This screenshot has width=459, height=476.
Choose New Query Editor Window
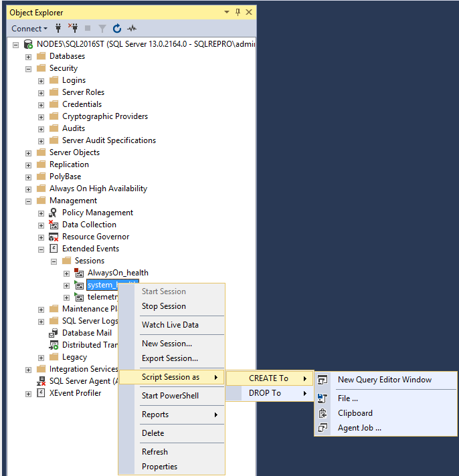click(384, 380)
